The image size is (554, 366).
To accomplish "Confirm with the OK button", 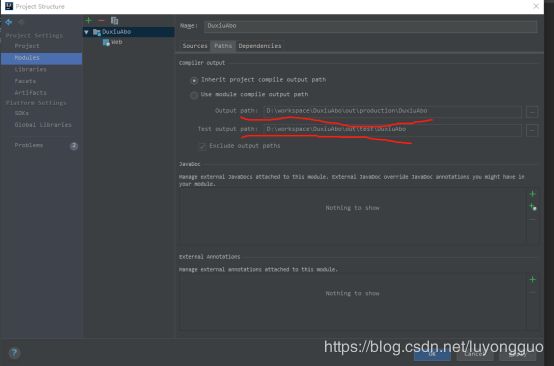I will (x=432, y=354).
